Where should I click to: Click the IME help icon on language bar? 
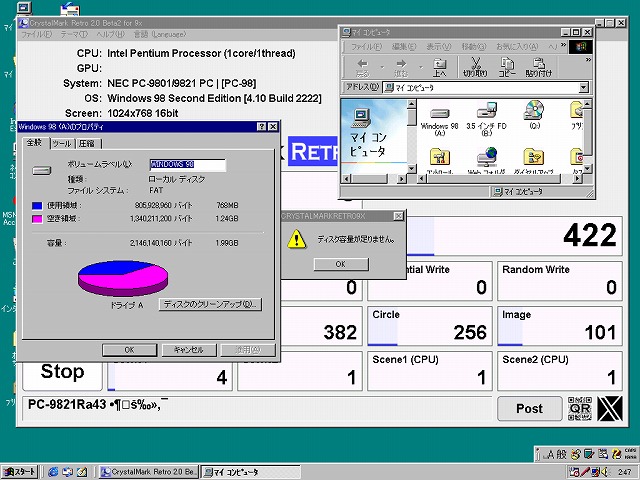[616, 454]
